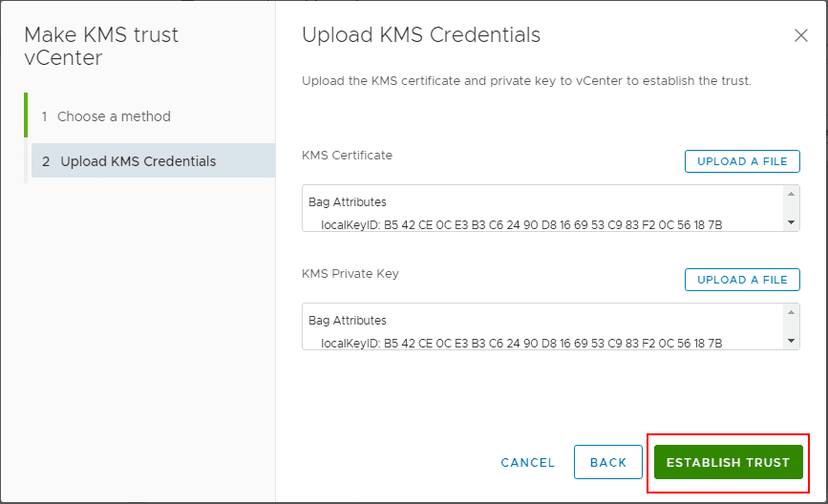Image resolution: width=828 pixels, height=504 pixels.
Task: Upload a file for KMS Private Key
Action: 742,280
